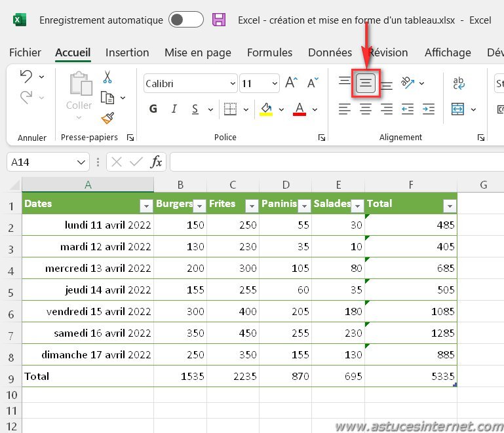504x433 pixels.
Task: Click the align middle vertically icon
Action: tap(366, 83)
